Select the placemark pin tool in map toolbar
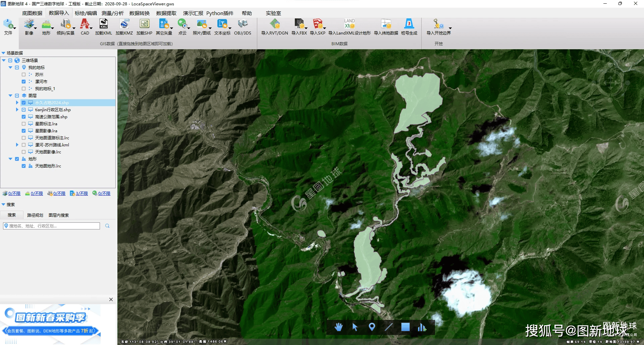Image resolution: width=644 pixels, height=345 pixels. (372, 327)
